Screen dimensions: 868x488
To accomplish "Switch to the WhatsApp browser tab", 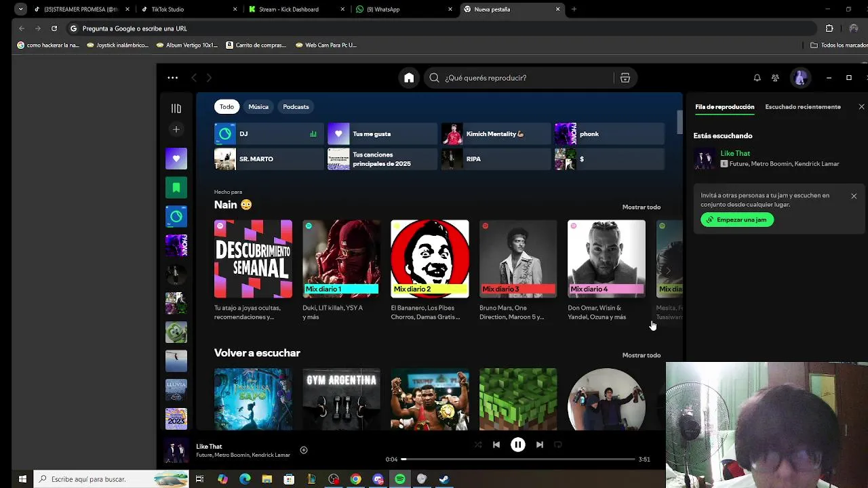I will (403, 9).
